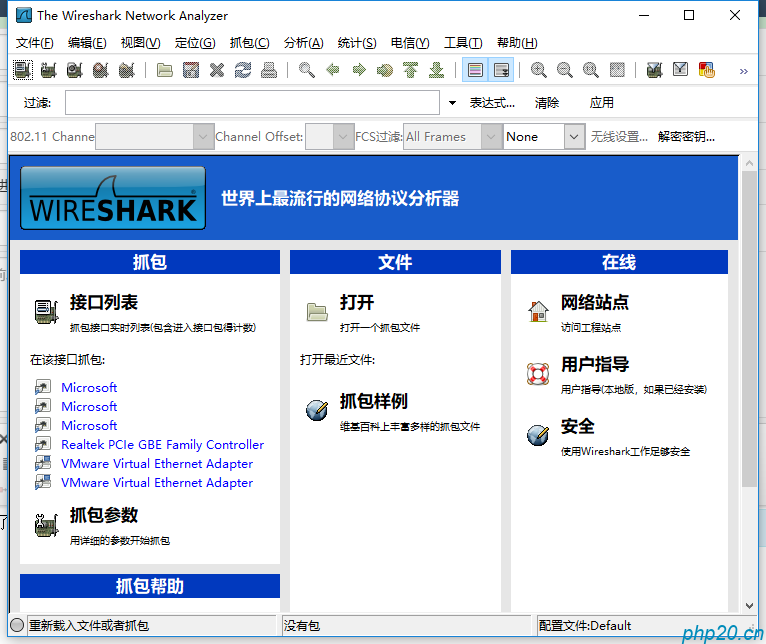The height and width of the screenshot is (644, 766).
Task: Click the stop capture toolbar icon
Action: click(100, 70)
